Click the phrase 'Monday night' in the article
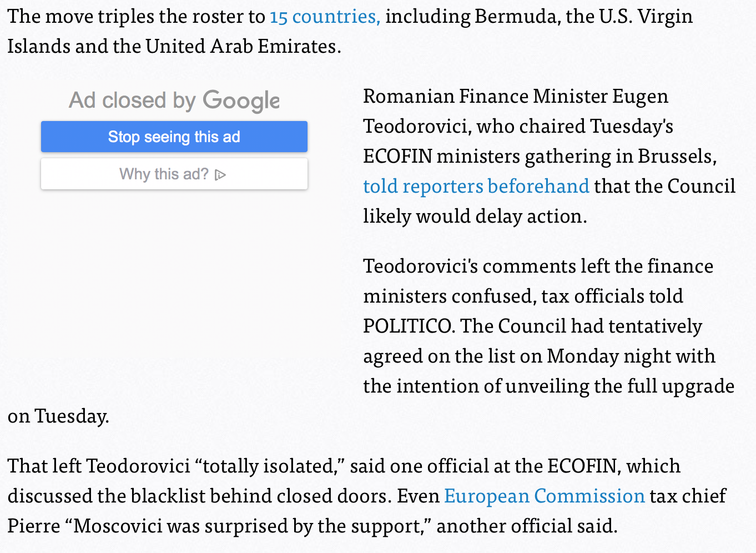The width and height of the screenshot is (756, 553). tap(602, 356)
